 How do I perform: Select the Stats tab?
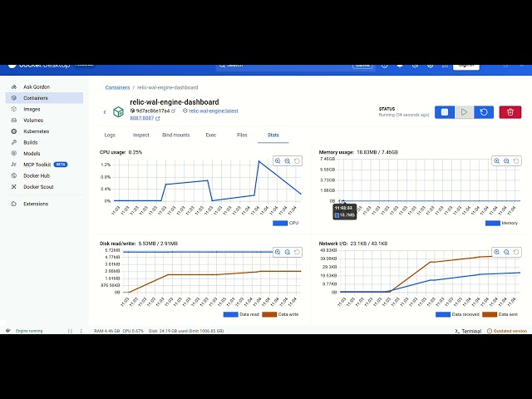[x=273, y=135]
